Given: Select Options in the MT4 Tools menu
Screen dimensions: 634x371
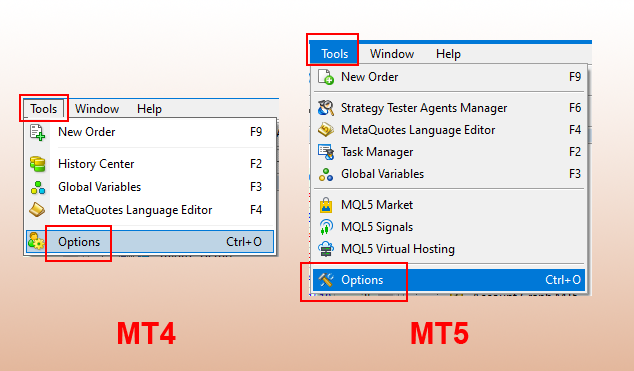Looking at the screenshot, I should pos(150,242).
